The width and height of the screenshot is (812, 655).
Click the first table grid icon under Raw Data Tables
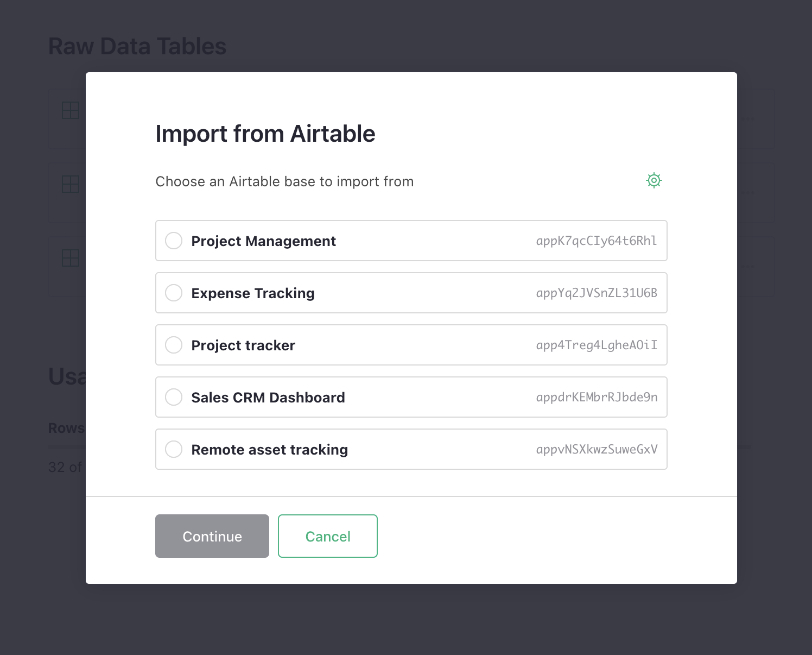[70, 110]
